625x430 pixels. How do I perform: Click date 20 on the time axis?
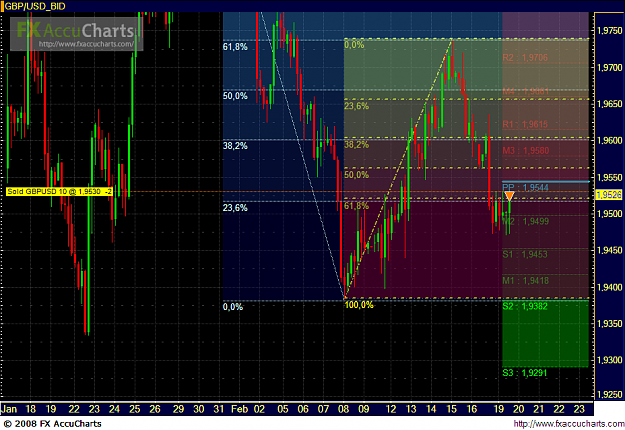[x=519, y=409]
